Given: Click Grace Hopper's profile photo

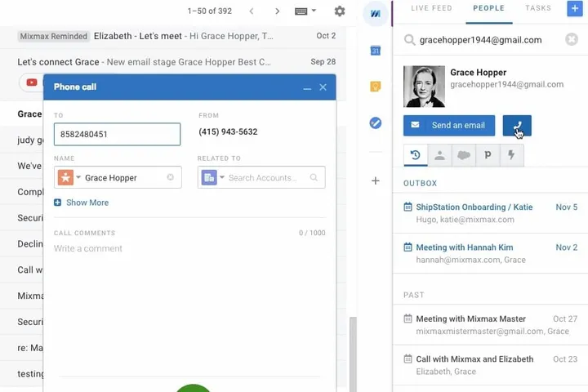Looking at the screenshot, I should (424, 87).
